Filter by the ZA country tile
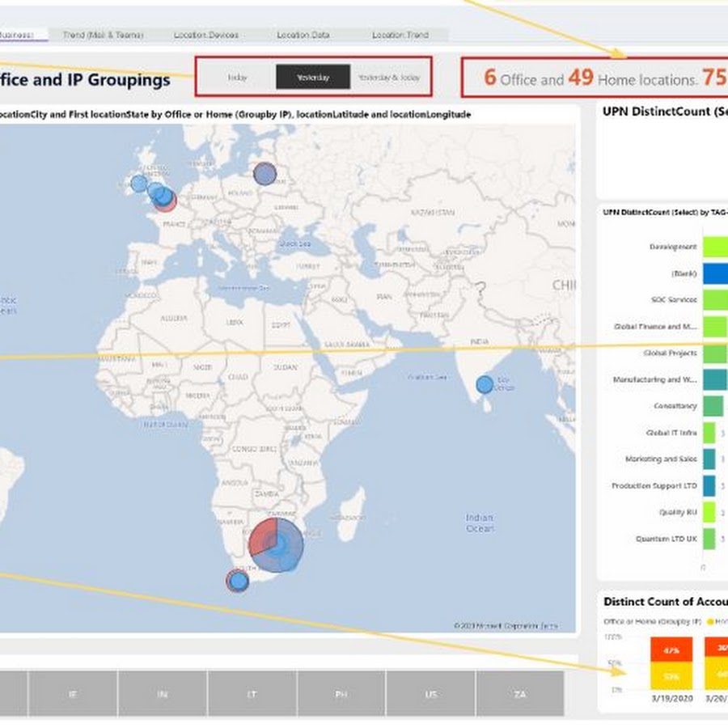Viewport: 728px width, 728px height. pyautogui.click(x=520, y=694)
